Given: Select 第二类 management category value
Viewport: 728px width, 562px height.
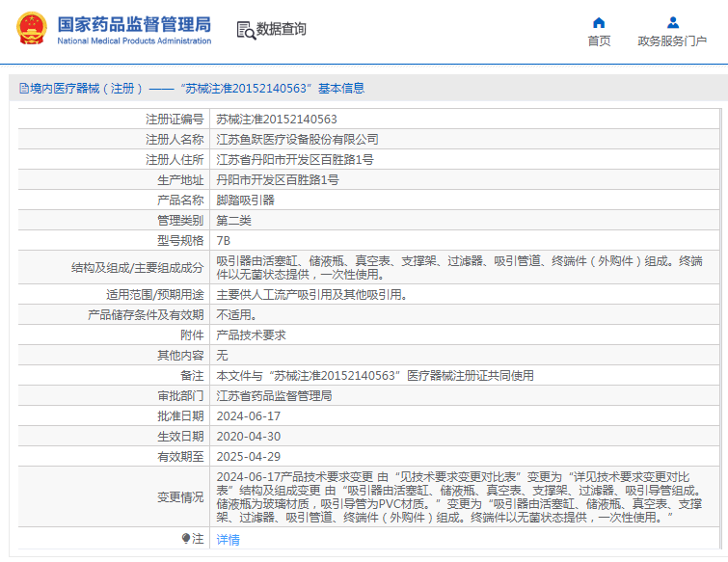Looking at the screenshot, I should (234, 221).
